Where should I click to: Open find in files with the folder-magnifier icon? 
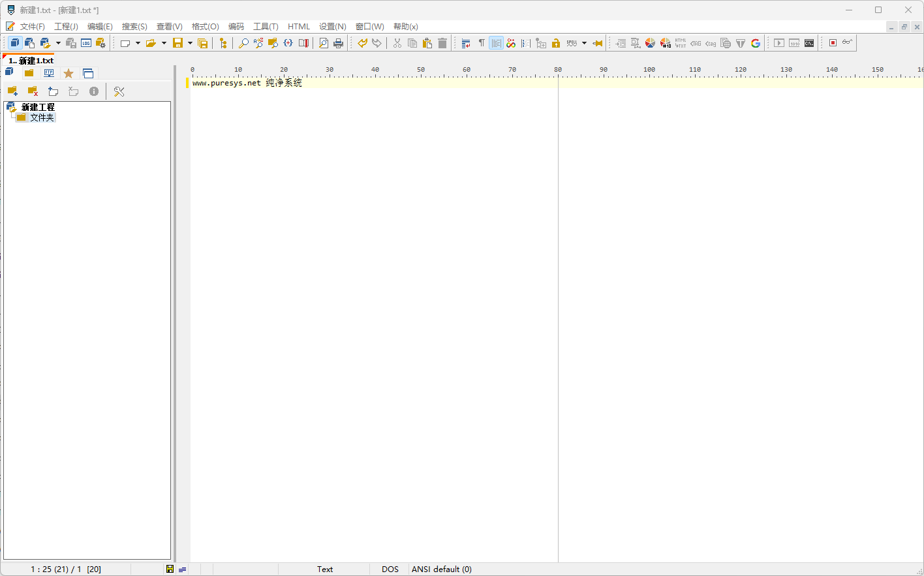click(273, 42)
